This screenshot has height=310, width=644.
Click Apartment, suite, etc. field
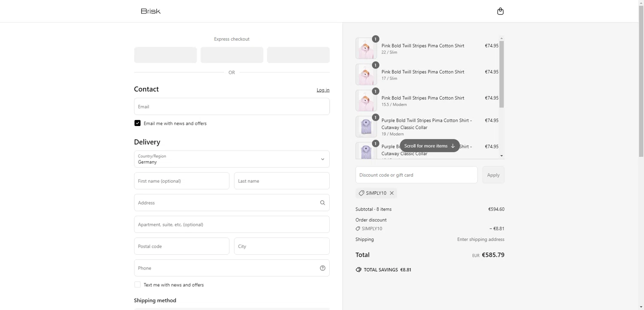tap(232, 224)
